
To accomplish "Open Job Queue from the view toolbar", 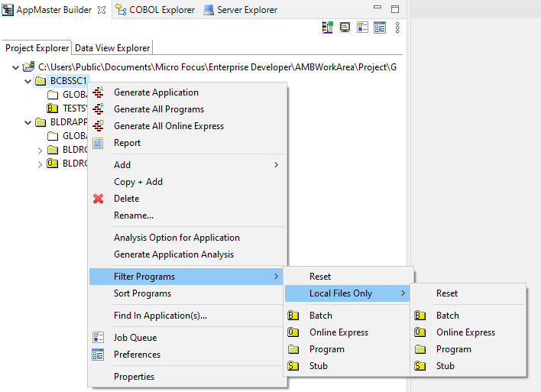I will point(362,28).
